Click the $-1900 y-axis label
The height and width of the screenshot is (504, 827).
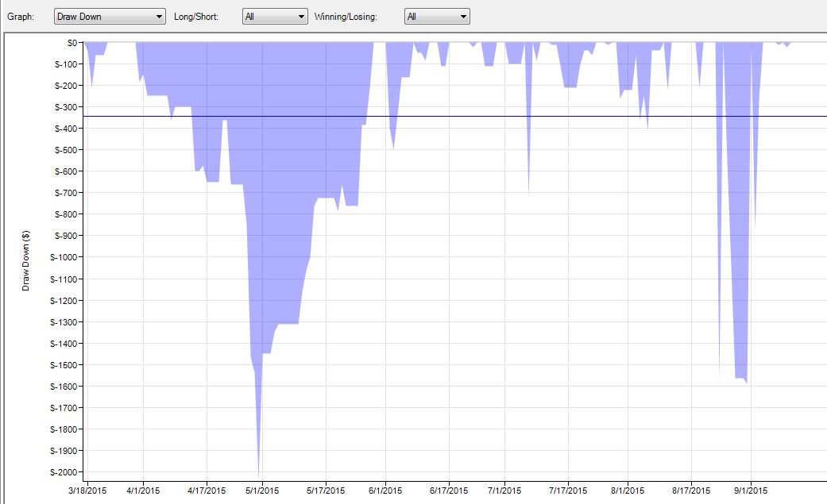tap(64, 451)
